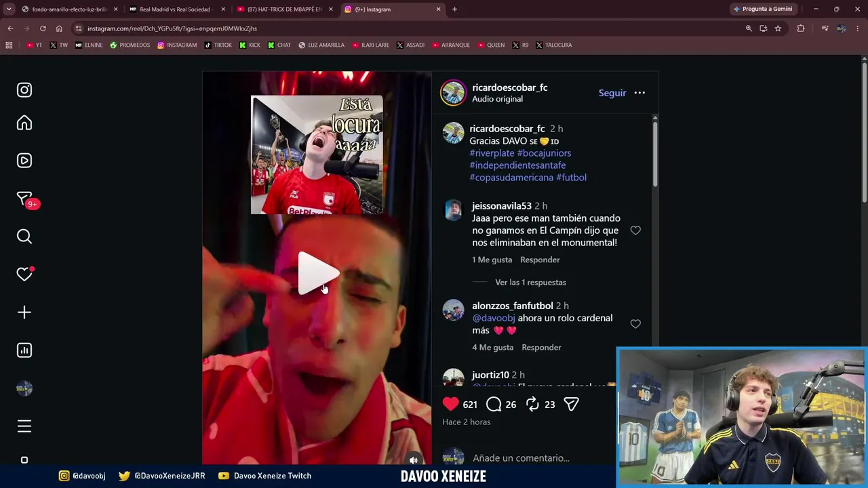View likes on jeissonavila53's comment (1 Me gusta)
868x488 pixels.
click(492, 260)
